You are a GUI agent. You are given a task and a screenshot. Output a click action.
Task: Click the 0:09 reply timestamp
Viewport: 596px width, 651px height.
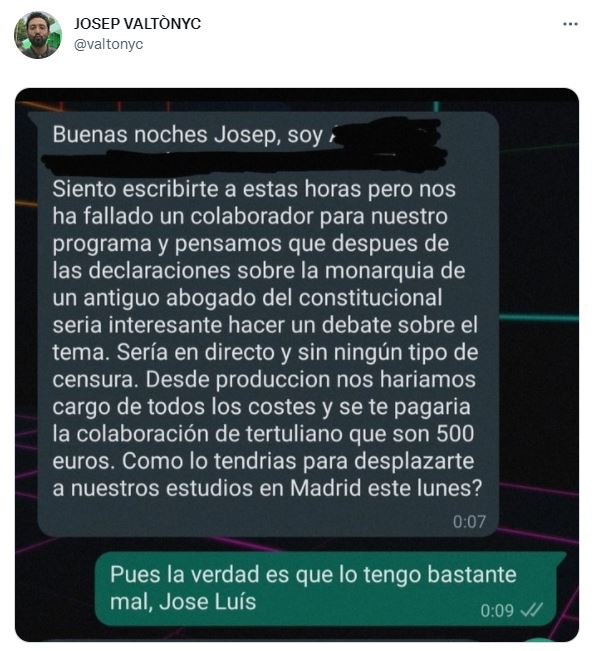pos(497,610)
